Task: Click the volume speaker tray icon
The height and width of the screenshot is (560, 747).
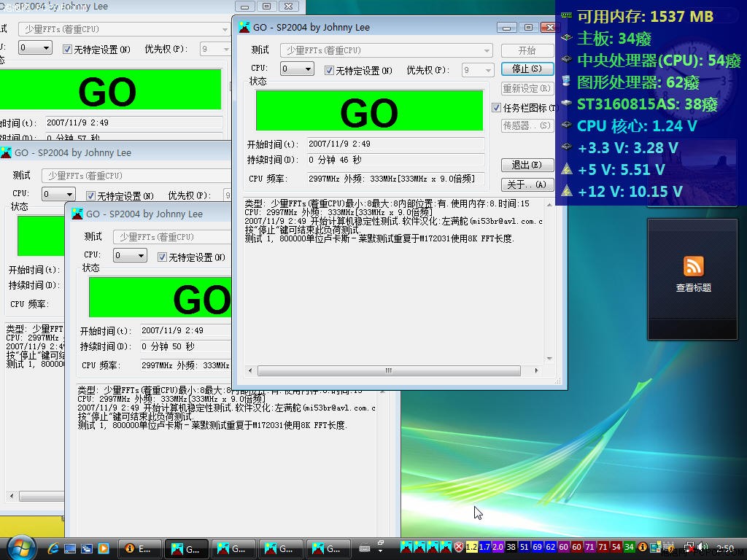Action: click(703, 548)
